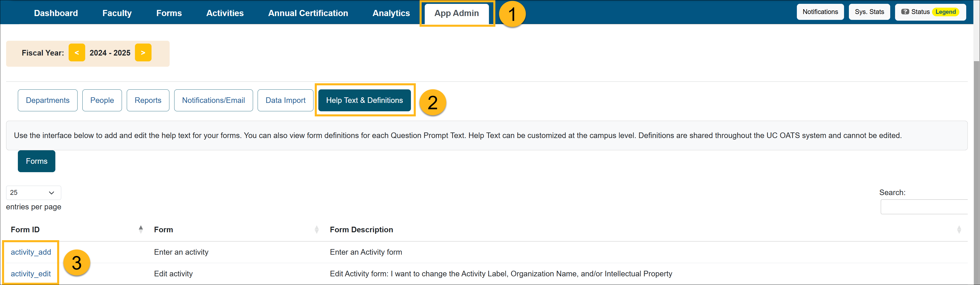Open the activity_add form
The height and width of the screenshot is (285, 980).
(31, 252)
